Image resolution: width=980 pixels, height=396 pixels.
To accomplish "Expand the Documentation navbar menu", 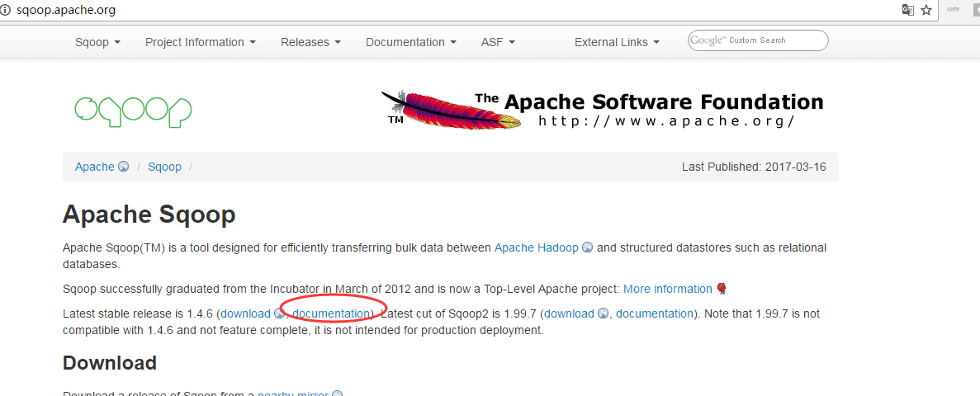I will coord(410,42).
